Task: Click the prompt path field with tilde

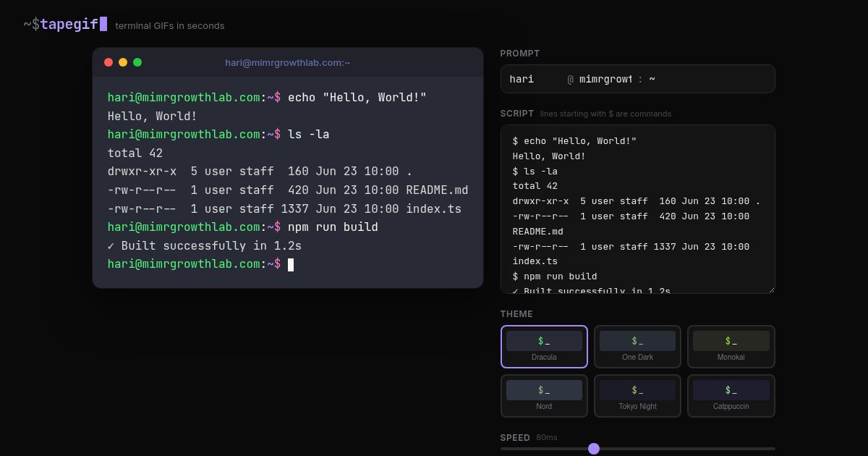Action: pyautogui.click(x=707, y=79)
